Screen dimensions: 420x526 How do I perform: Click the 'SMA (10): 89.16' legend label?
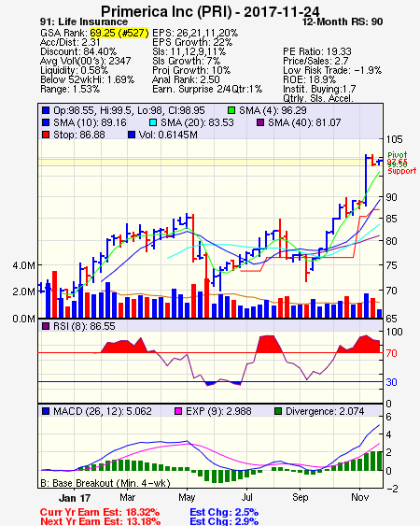click(90, 122)
